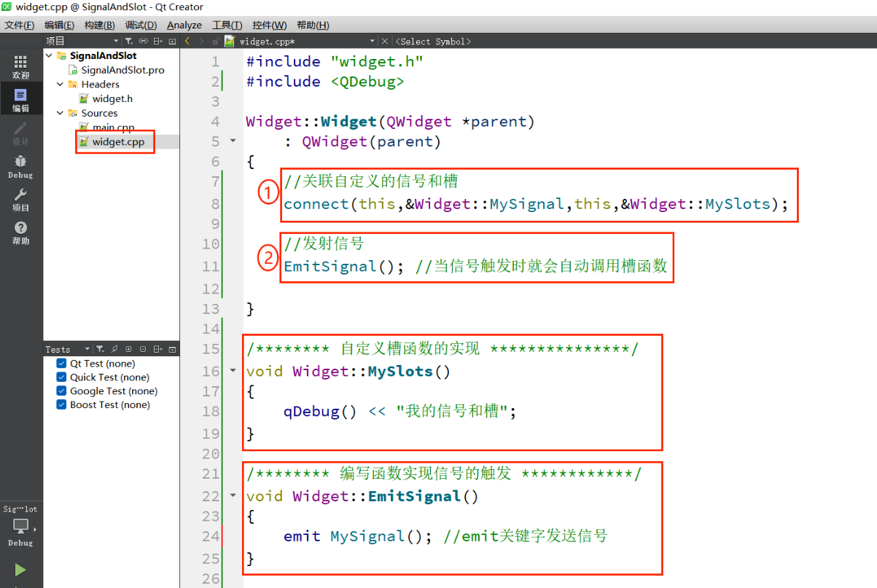Image resolution: width=877 pixels, height=588 pixels.
Task: Select widget.cpp in the project tree
Action: click(118, 142)
